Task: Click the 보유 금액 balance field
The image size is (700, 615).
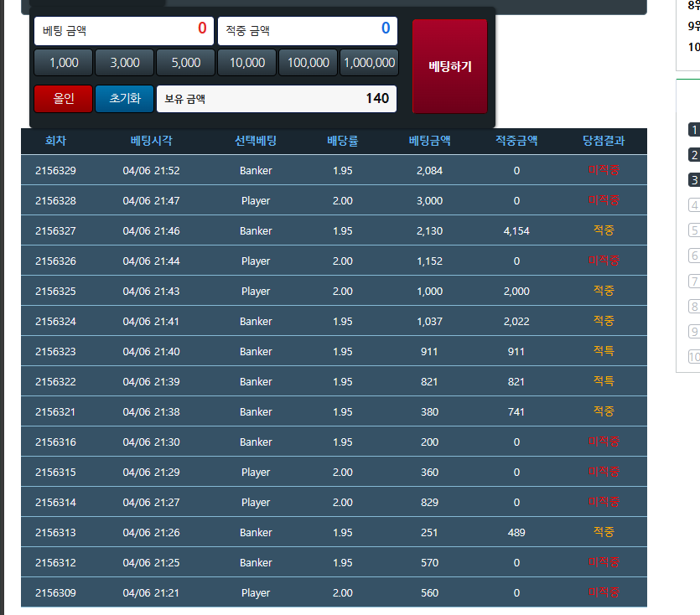Action: click(277, 98)
